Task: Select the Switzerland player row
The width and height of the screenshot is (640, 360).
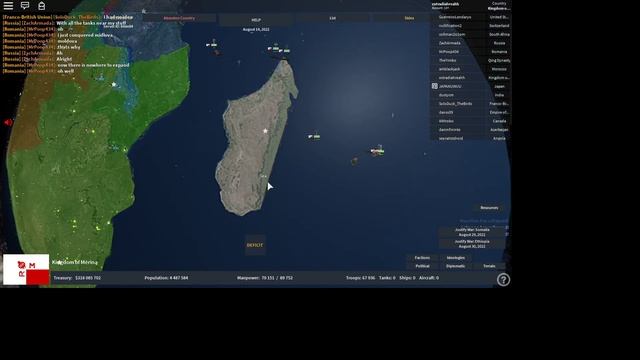Action: (471, 26)
